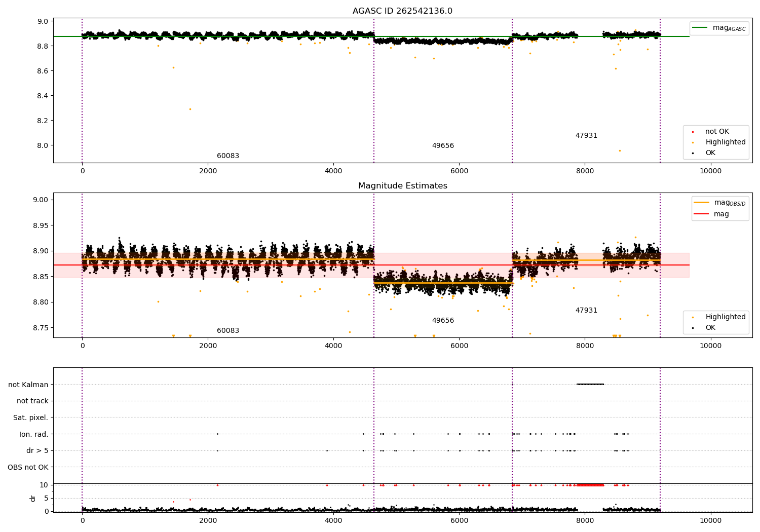The image size is (760, 532).
Task: Click y-axis tick 8.80 in middle panel
Action: click(x=41, y=302)
